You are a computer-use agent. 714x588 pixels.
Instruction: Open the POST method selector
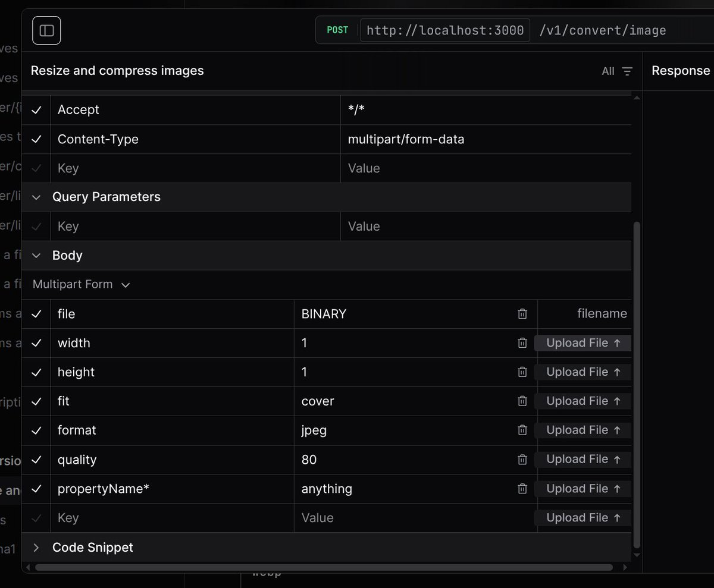(x=337, y=30)
